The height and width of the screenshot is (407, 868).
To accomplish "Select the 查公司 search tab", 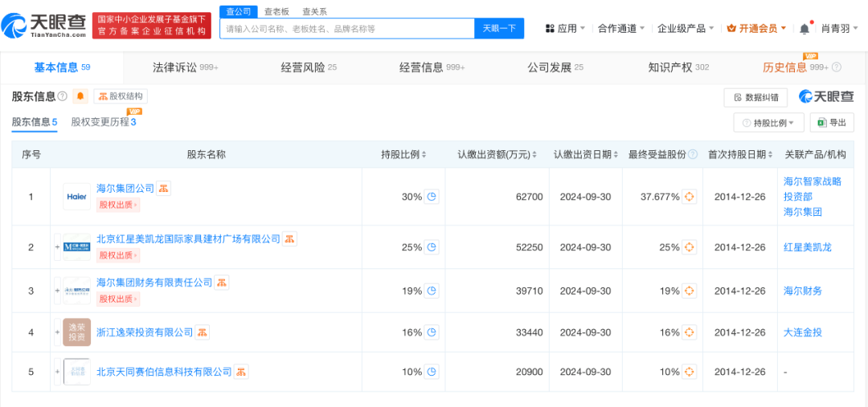I will (x=240, y=11).
